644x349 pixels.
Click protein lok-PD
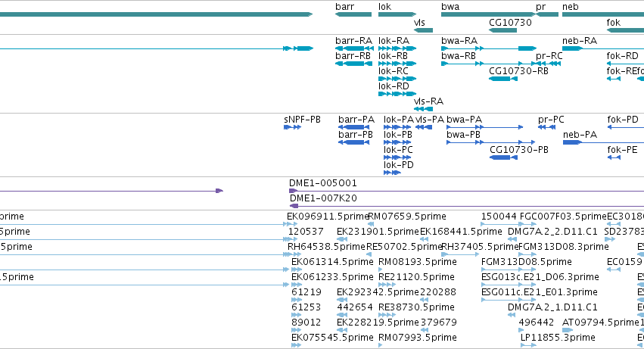(392, 173)
